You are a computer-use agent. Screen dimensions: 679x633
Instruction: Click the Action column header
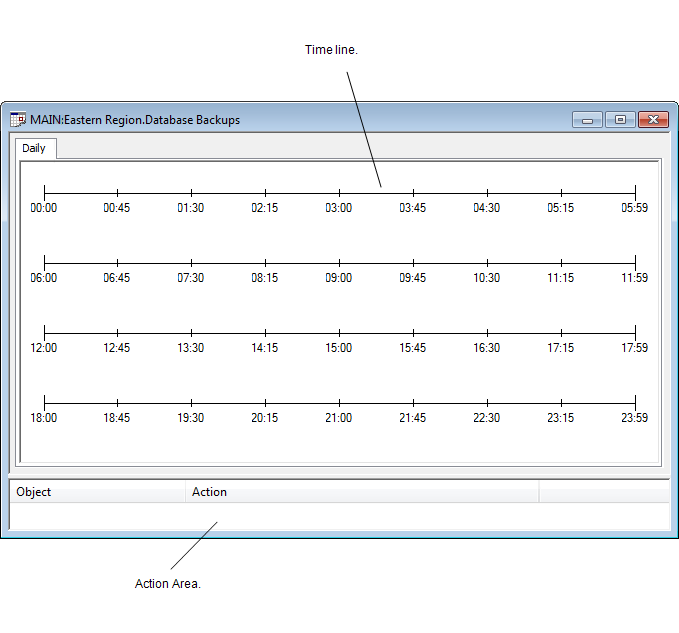coord(362,492)
